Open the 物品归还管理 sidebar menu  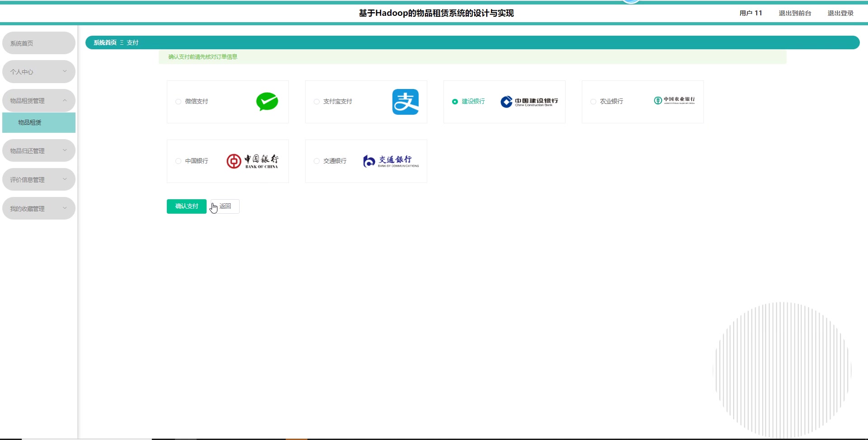tap(39, 151)
